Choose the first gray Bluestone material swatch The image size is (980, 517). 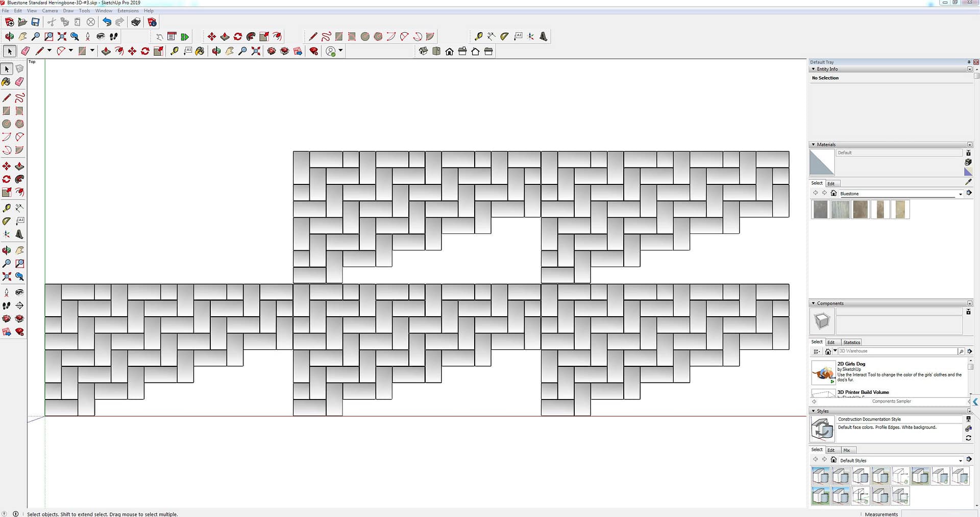coord(820,209)
